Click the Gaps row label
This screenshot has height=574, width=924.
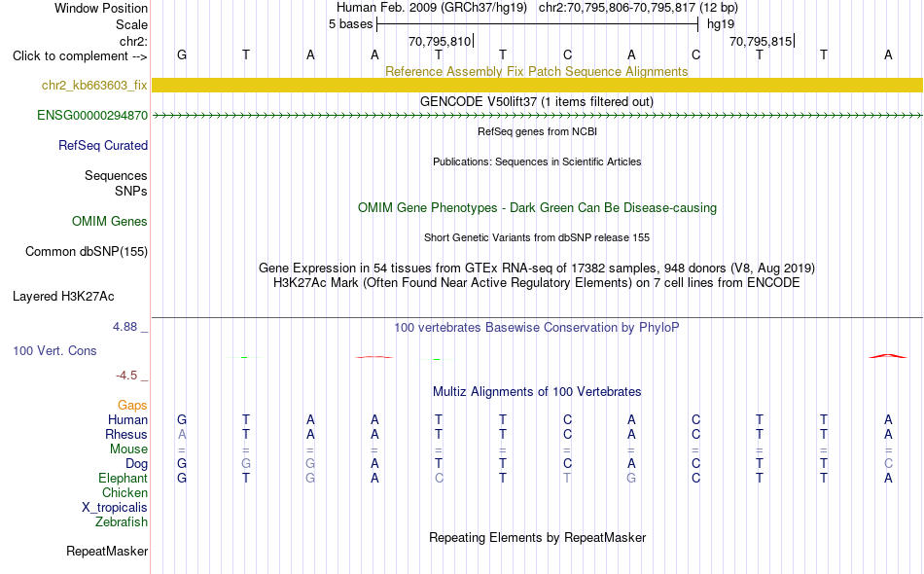(132, 406)
